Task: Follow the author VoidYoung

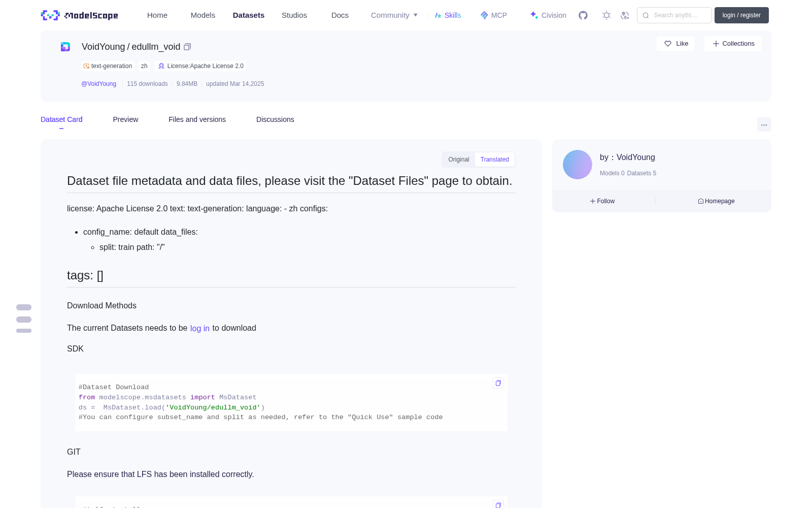Action: pos(602,201)
